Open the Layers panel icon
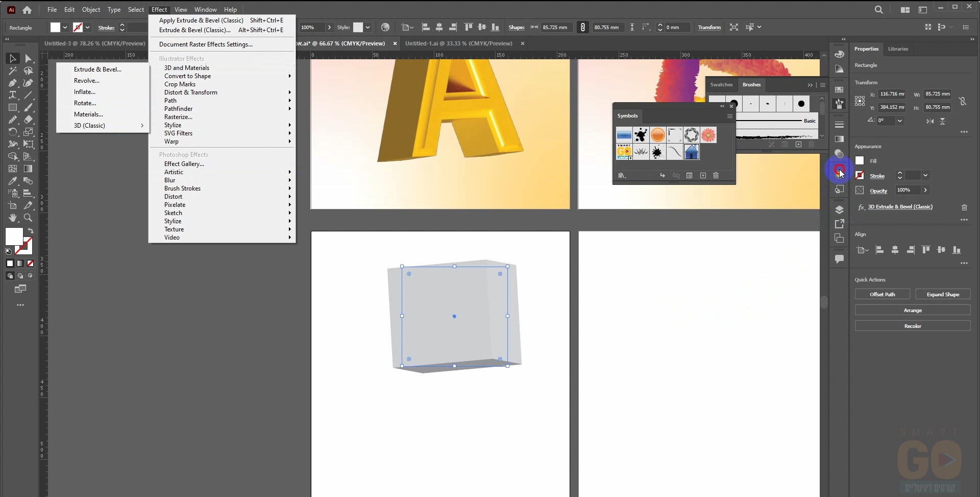Image resolution: width=980 pixels, height=497 pixels. tap(839, 210)
